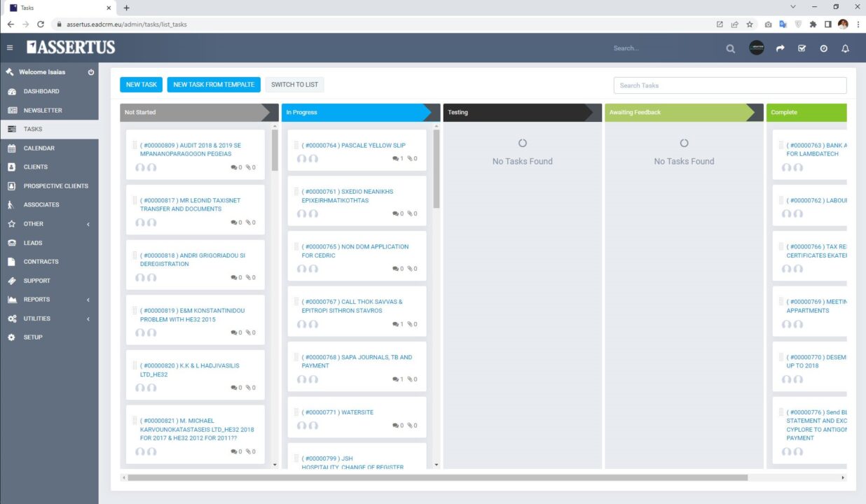Click the Search Tasks input field
This screenshot has width=866, height=504.
(729, 85)
